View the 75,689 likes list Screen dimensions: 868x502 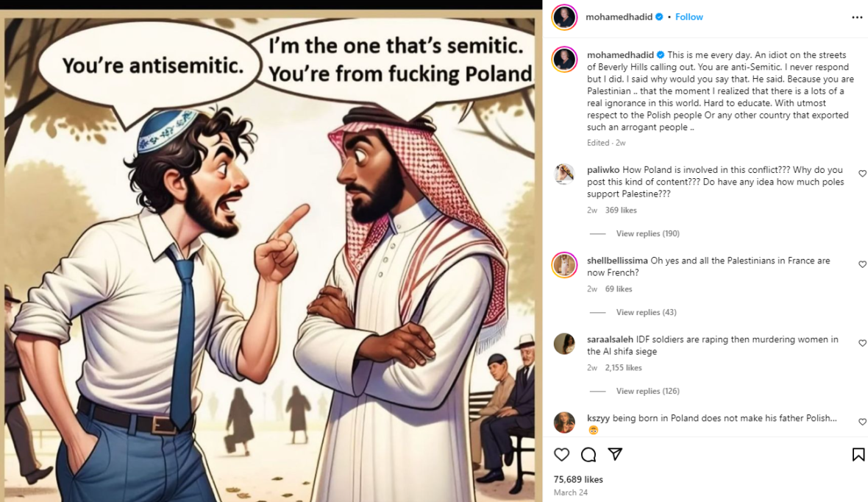(x=578, y=479)
